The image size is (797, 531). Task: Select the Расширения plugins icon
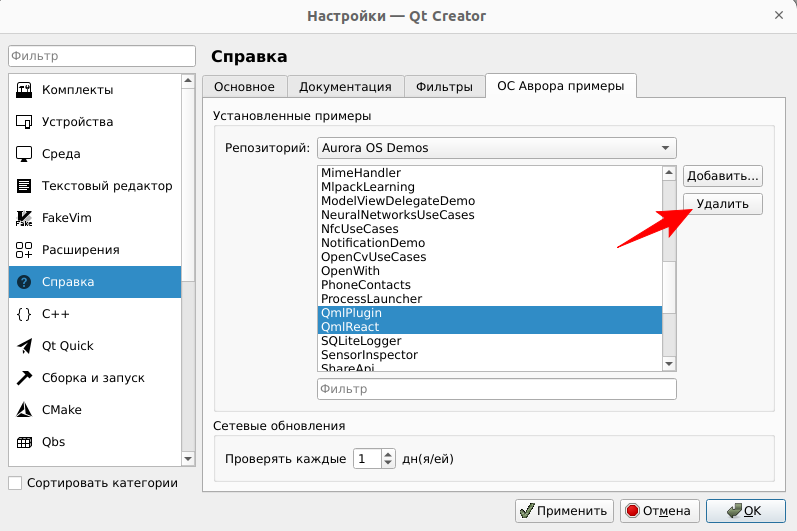24,250
